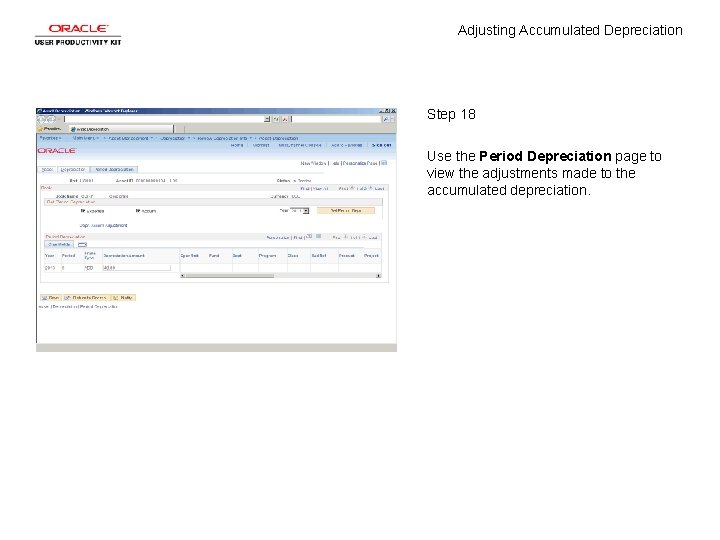Open the Favorites menu in breadcrumb bar

point(50,138)
